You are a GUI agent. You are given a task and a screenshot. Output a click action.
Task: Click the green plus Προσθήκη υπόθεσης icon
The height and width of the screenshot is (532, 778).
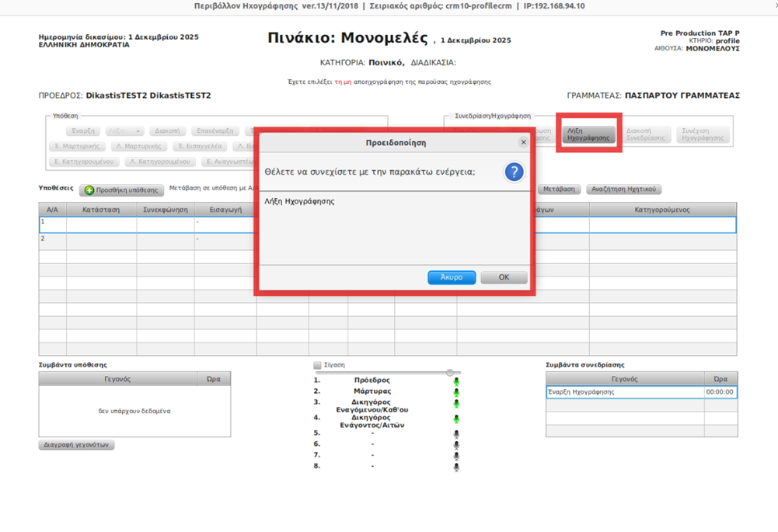[89, 190]
